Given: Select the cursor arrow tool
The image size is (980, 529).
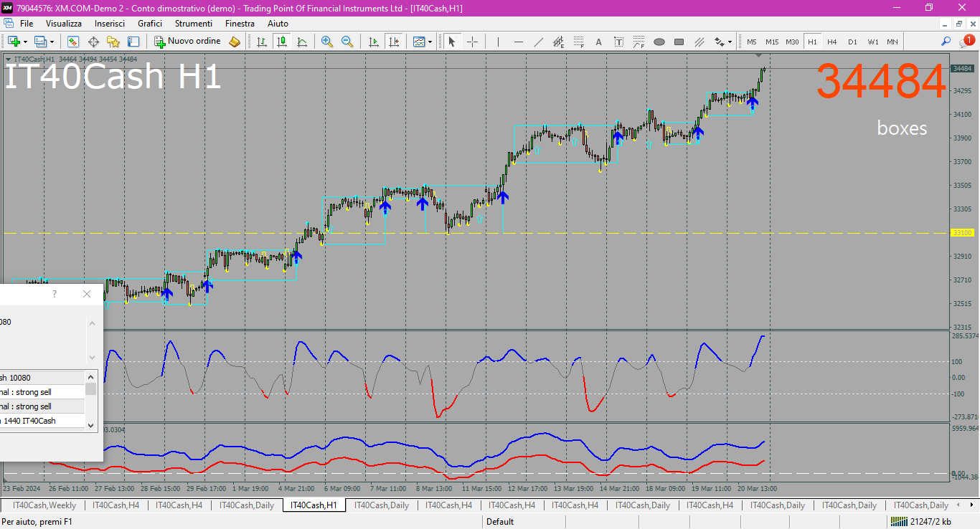Looking at the screenshot, I should [x=452, y=42].
